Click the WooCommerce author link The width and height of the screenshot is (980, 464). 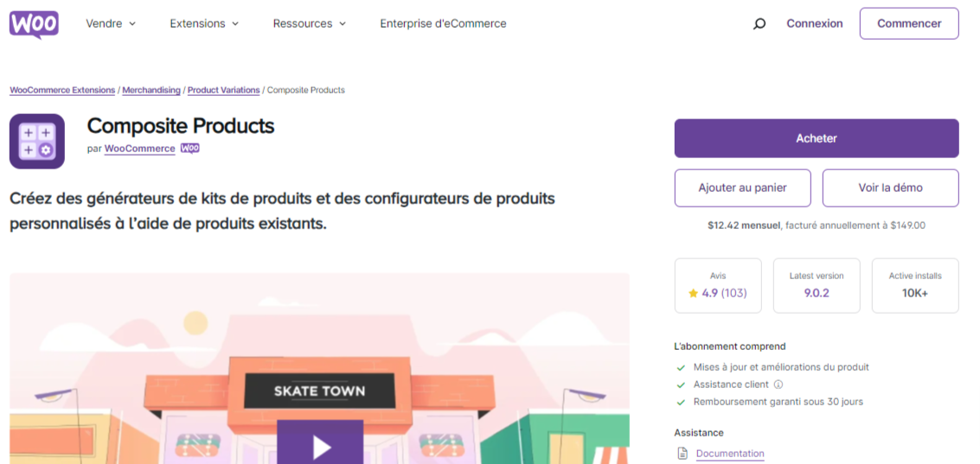point(139,149)
